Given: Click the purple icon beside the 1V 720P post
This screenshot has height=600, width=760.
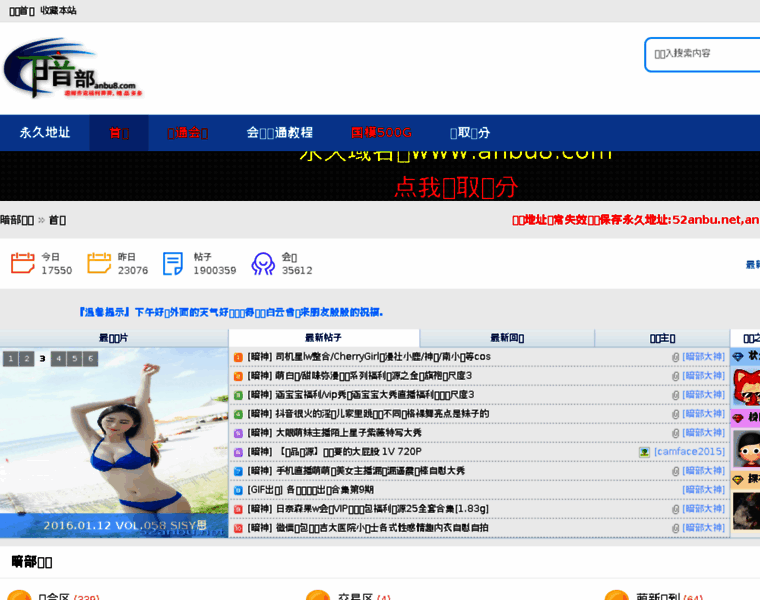Looking at the screenshot, I should [x=238, y=452].
